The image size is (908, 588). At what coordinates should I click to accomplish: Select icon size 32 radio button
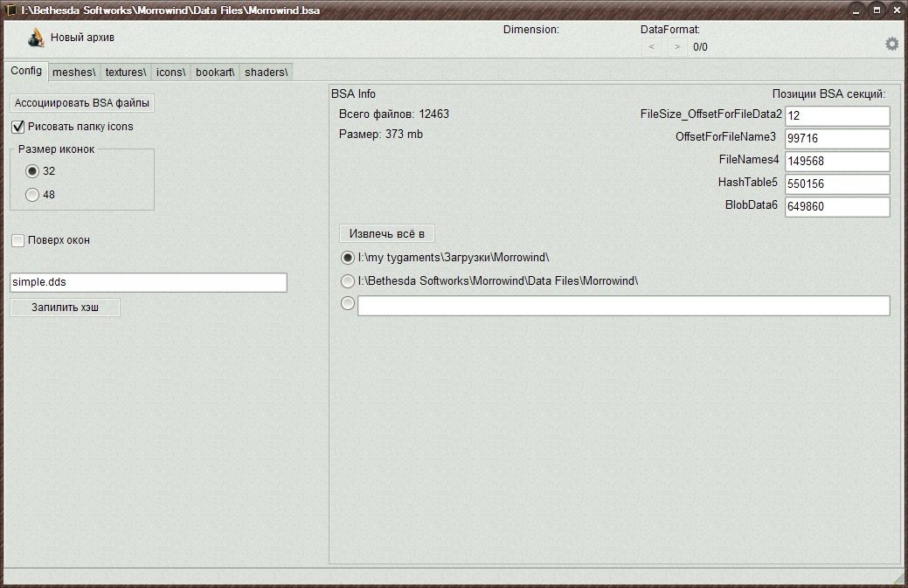32,171
